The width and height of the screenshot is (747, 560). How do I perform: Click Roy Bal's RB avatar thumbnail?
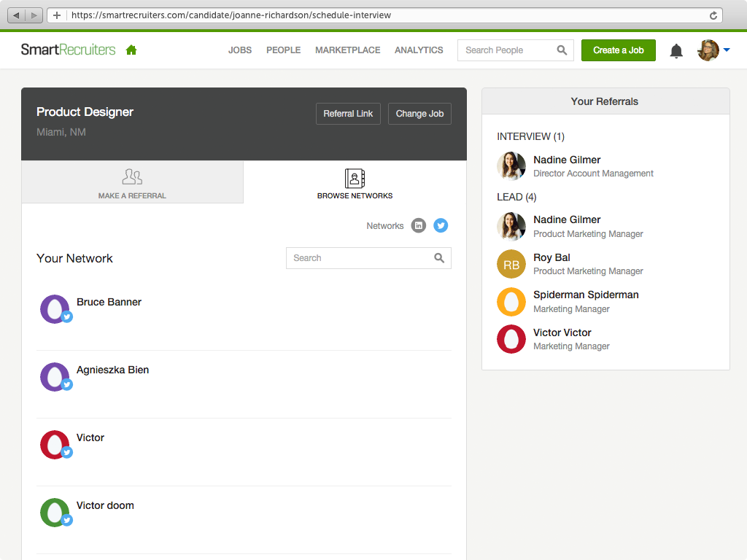511,264
